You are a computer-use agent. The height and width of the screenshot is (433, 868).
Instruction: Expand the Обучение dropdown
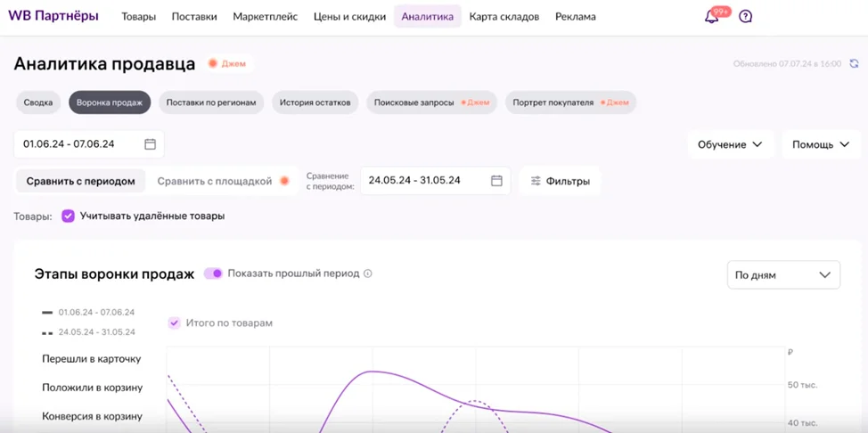coord(730,144)
